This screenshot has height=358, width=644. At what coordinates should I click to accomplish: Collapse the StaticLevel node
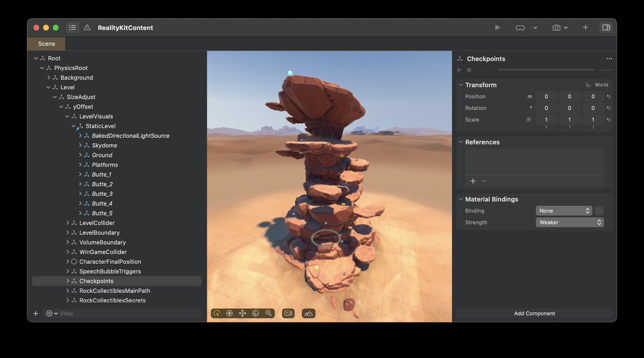[x=74, y=126]
